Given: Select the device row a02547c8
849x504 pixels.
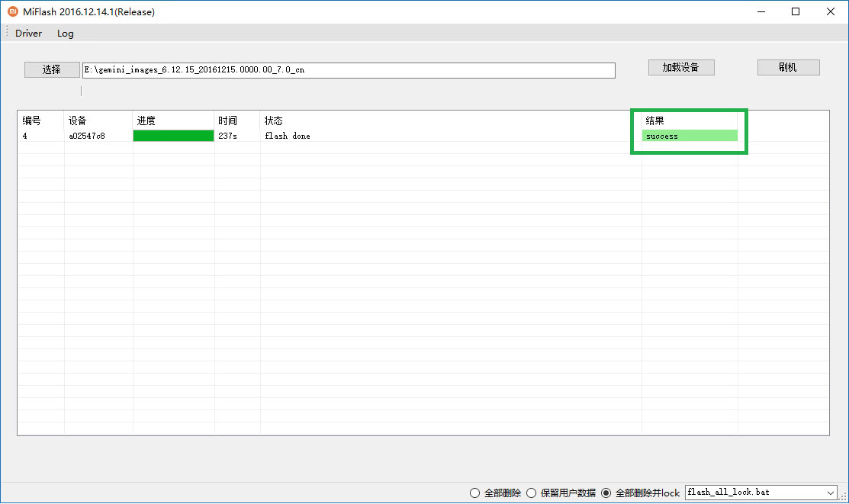Looking at the screenshot, I should coord(92,135).
